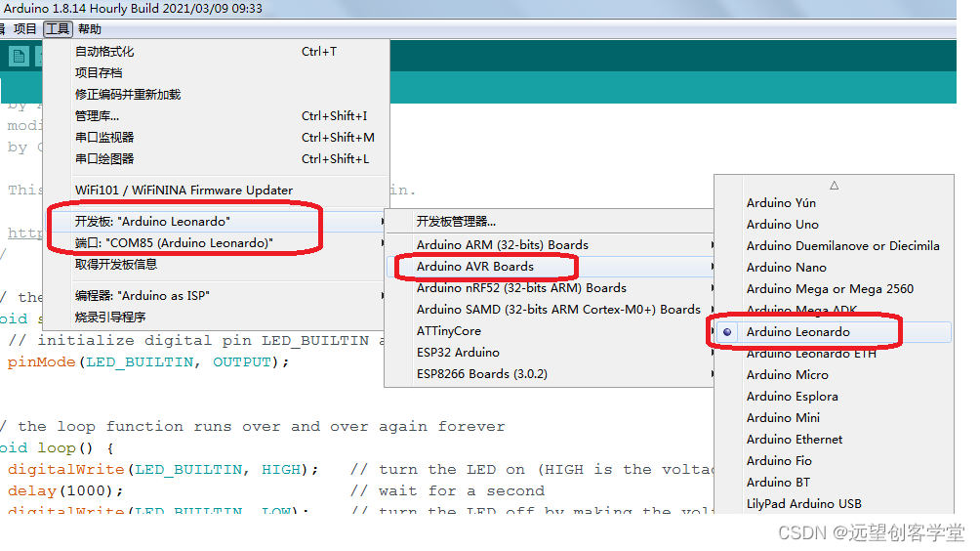Expand ESP8266 Boards (3.0.2) submenu
The width and height of the screenshot is (980, 551).
[x=550, y=374]
